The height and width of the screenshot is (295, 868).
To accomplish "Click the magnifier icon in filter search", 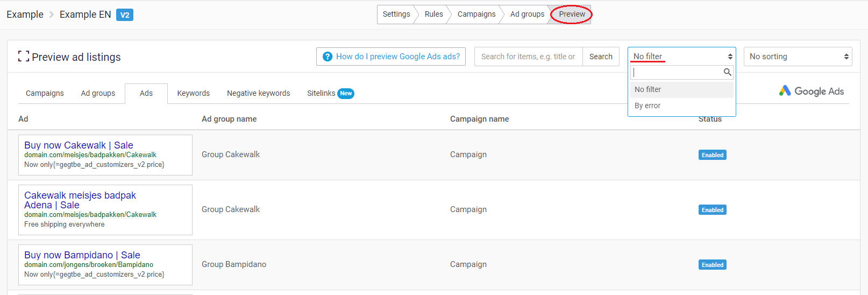I will click(x=727, y=72).
